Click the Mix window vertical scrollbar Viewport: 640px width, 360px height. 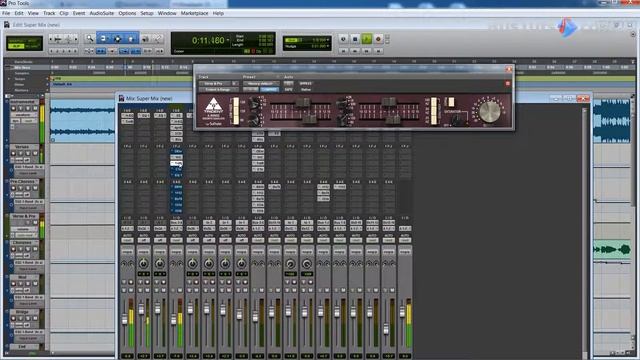coord(585,231)
